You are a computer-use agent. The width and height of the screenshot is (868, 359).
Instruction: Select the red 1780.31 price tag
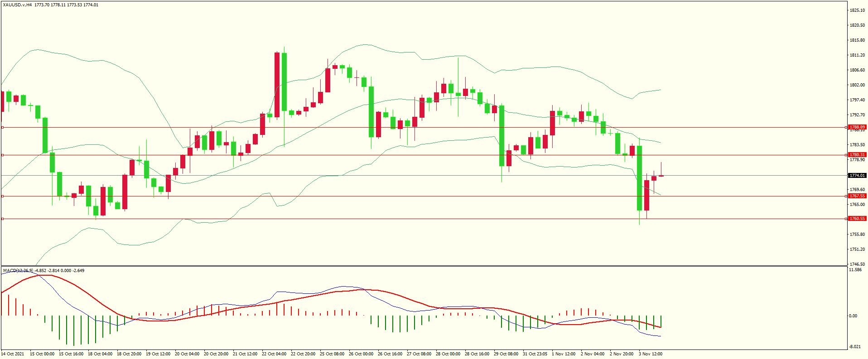click(x=857, y=155)
